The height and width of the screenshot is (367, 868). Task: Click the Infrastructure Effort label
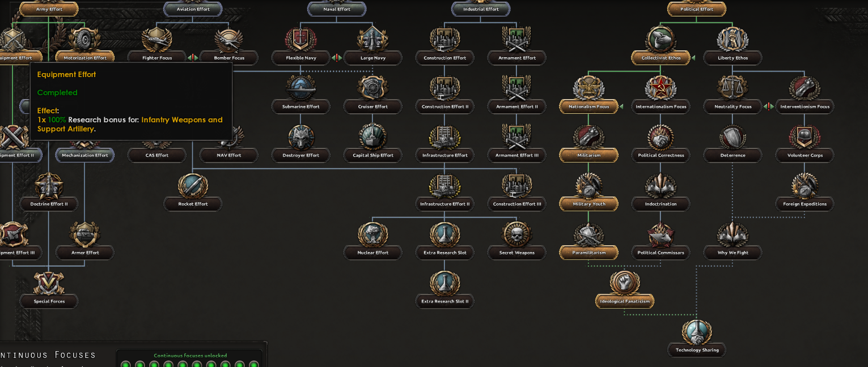445,155
